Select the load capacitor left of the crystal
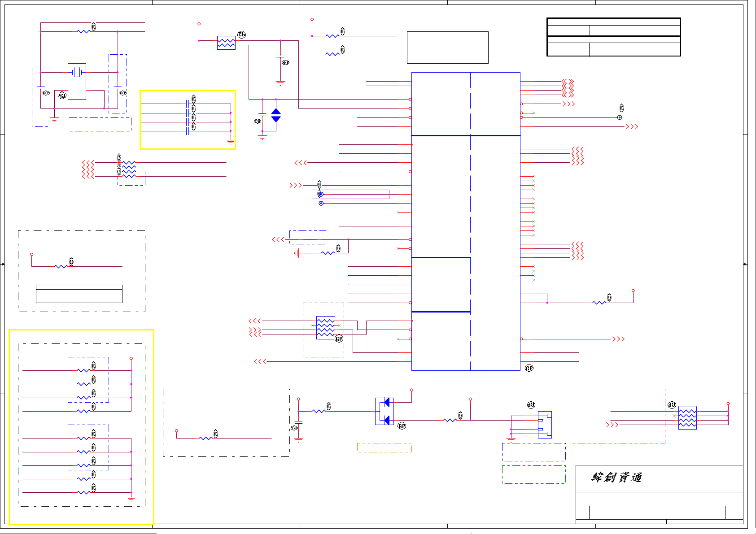This screenshot has height=534, width=756. (x=40, y=88)
